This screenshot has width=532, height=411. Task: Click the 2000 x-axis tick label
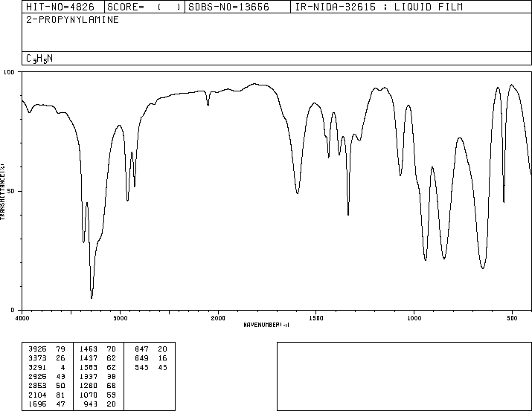tap(218, 317)
